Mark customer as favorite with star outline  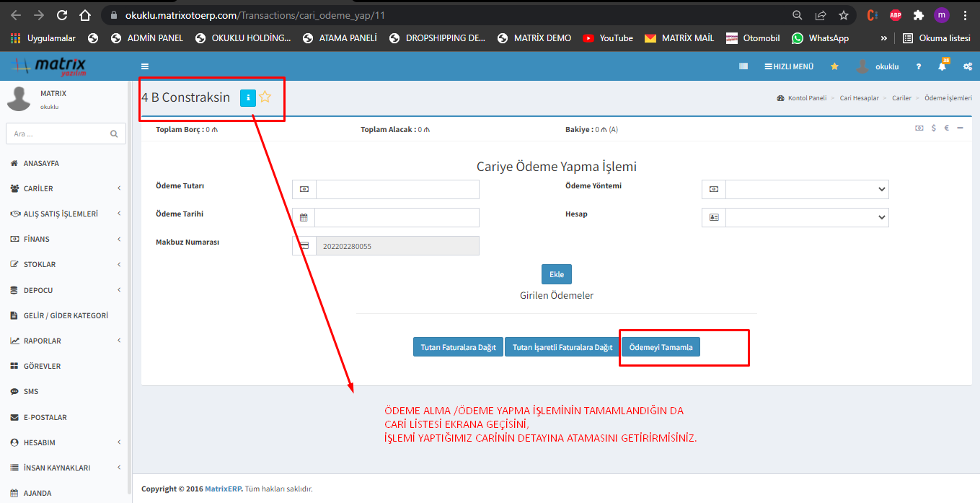(265, 97)
